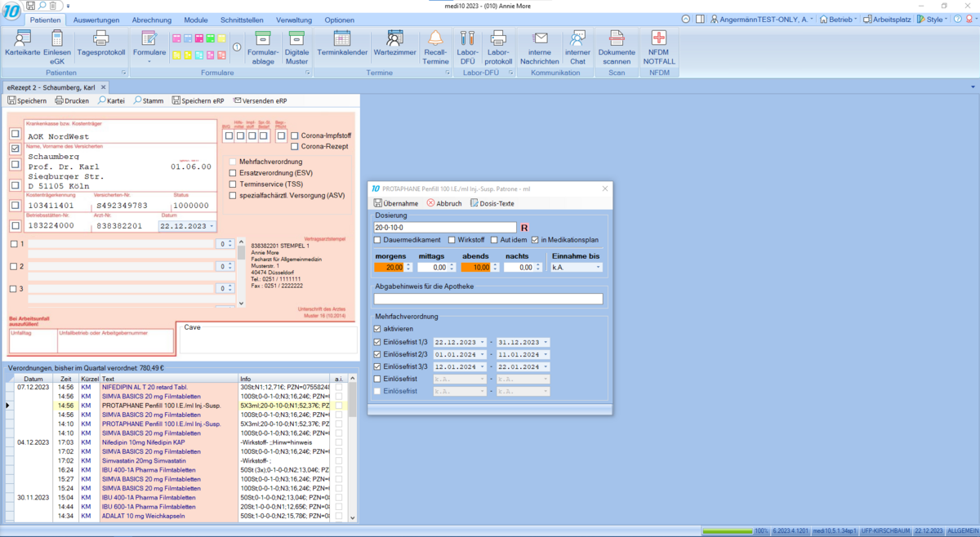
Task: Switch to the Abrechnung ribbon tab
Action: pyautogui.click(x=151, y=20)
